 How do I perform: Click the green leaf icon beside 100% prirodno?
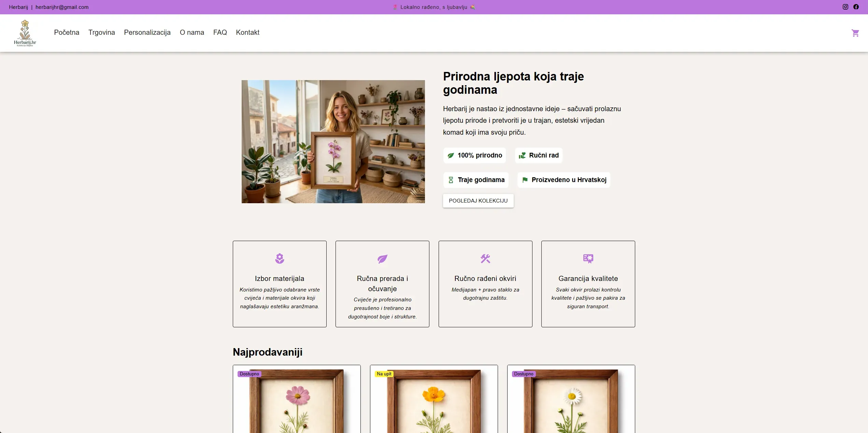pos(451,155)
